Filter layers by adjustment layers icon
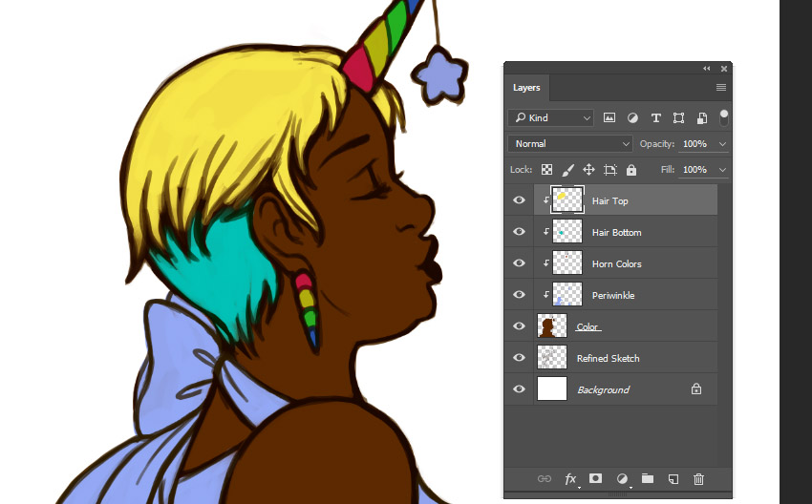This screenshot has width=812, height=504. pyautogui.click(x=632, y=118)
